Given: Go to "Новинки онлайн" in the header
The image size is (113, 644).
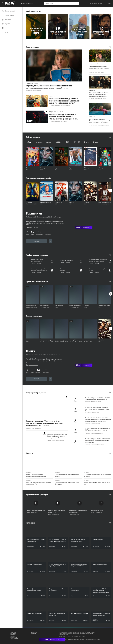Looking at the screenshot, I should 96,4.
